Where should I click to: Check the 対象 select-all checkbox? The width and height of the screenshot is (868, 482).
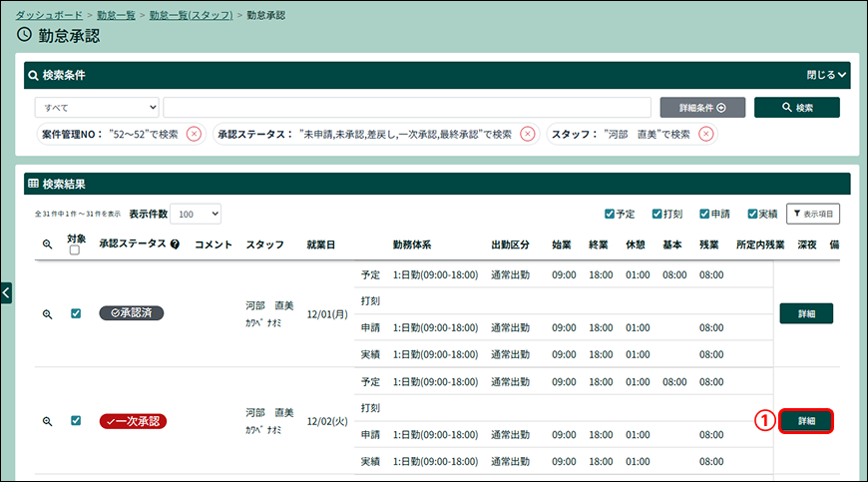pyautogui.click(x=75, y=250)
